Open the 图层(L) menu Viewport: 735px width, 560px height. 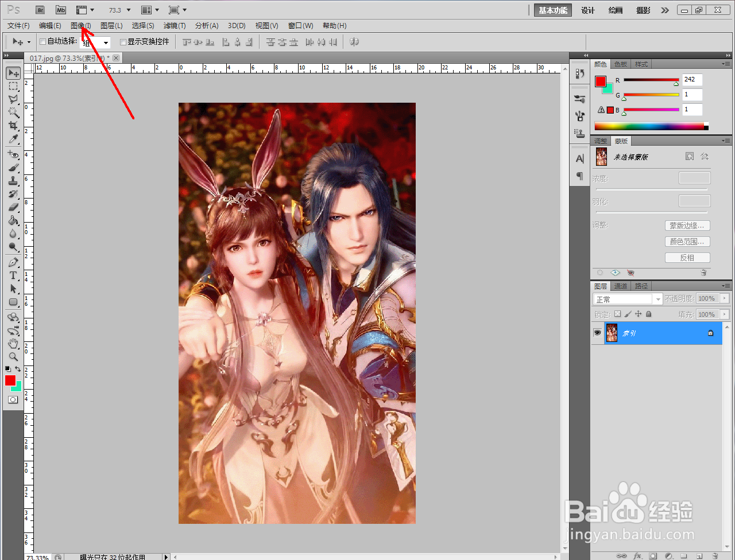click(x=111, y=26)
